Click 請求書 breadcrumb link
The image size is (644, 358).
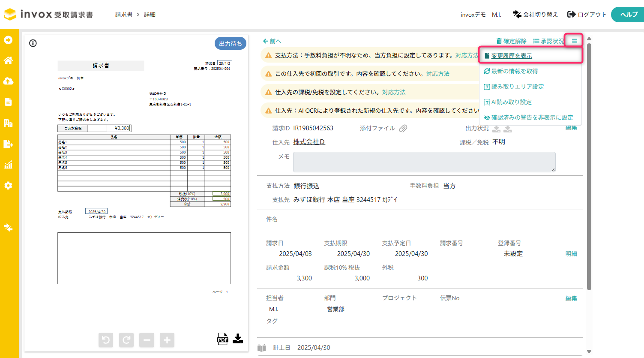click(x=124, y=15)
